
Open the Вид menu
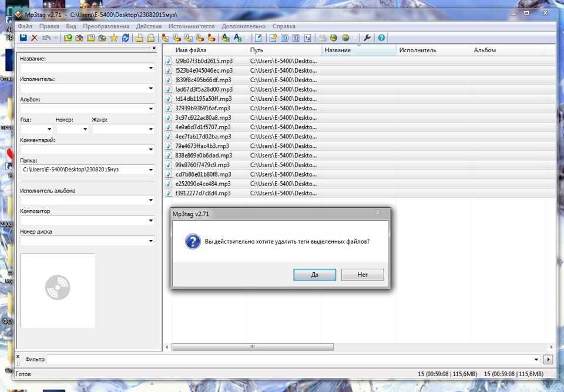tap(71, 26)
